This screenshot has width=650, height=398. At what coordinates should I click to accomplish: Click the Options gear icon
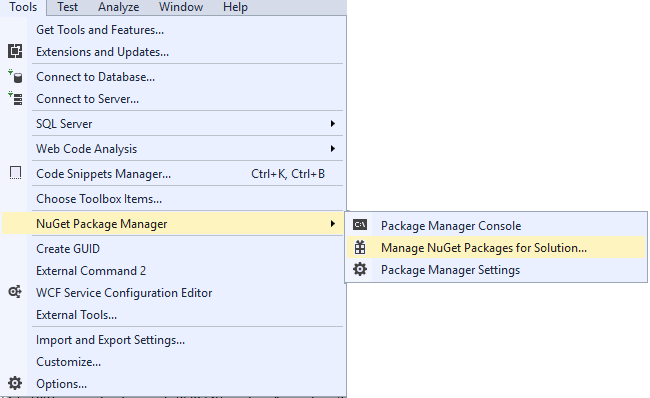(x=15, y=383)
